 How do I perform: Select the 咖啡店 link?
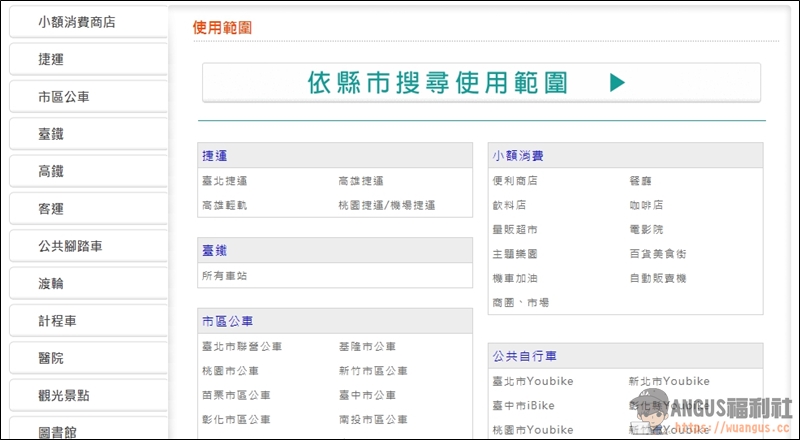tap(646, 205)
